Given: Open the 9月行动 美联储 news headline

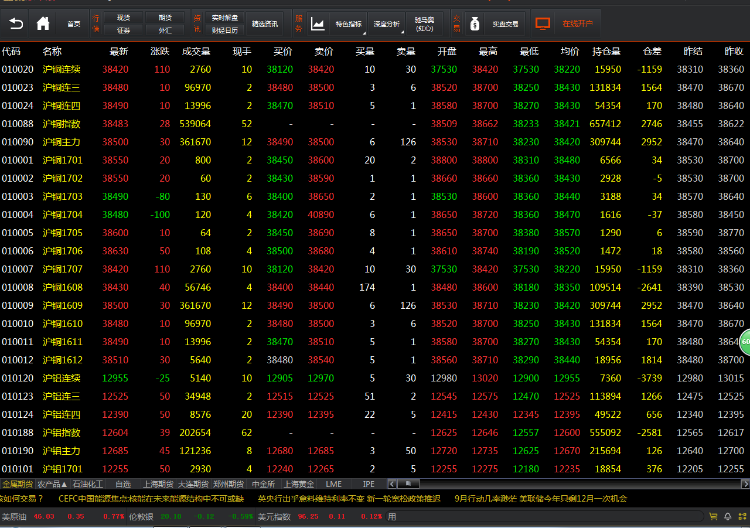Looking at the screenshot, I should pyautogui.click(x=540, y=499).
